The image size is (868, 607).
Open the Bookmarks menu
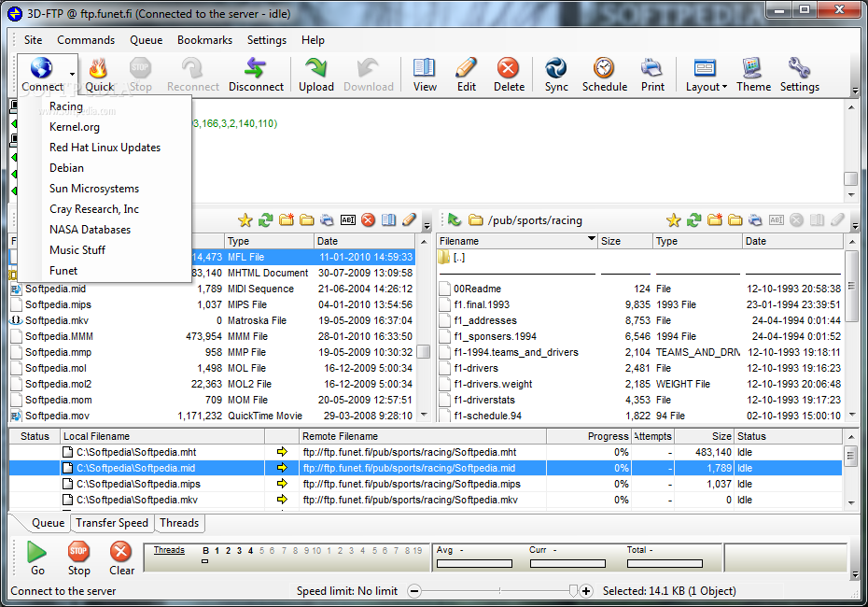(204, 40)
